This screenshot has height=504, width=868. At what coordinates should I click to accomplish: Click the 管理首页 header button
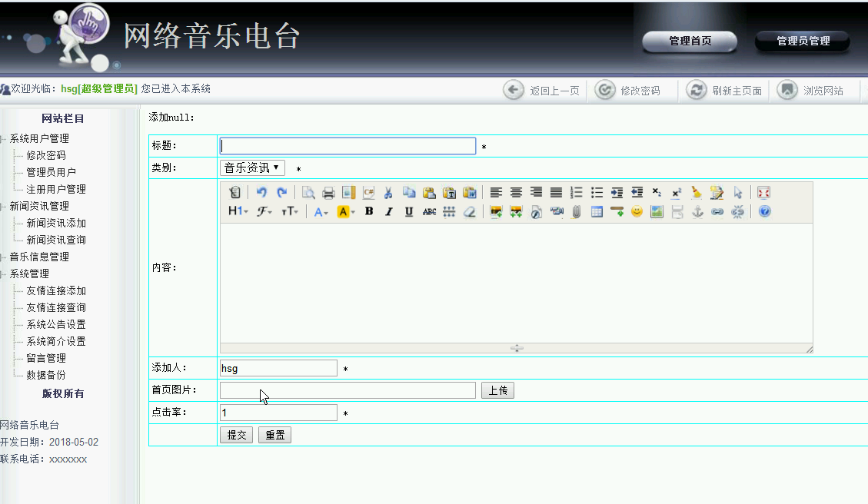tap(690, 41)
